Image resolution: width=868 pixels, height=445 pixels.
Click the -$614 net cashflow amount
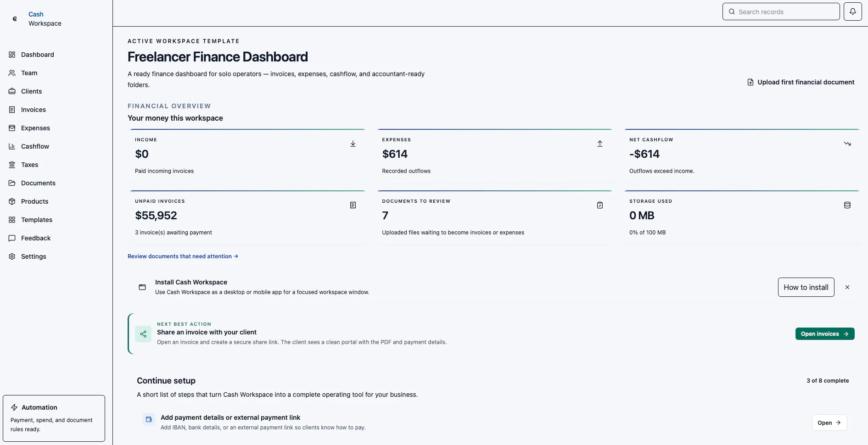pyautogui.click(x=644, y=154)
